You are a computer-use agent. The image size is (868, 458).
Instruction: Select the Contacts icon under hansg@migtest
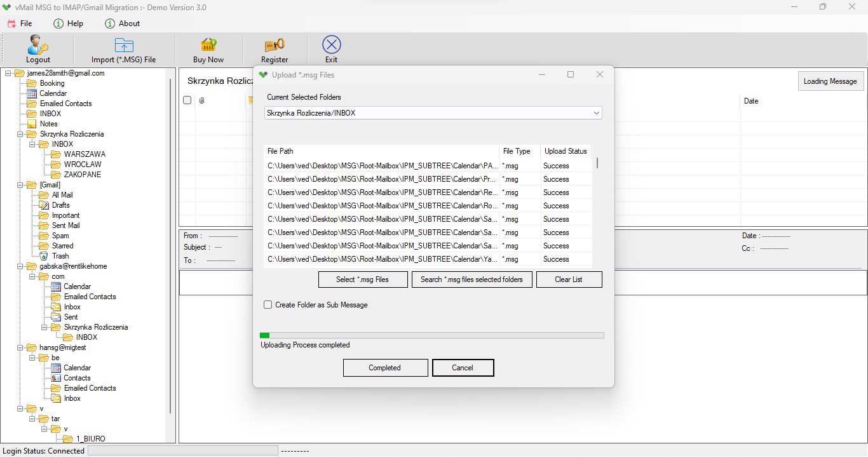click(x=56, y=378)
